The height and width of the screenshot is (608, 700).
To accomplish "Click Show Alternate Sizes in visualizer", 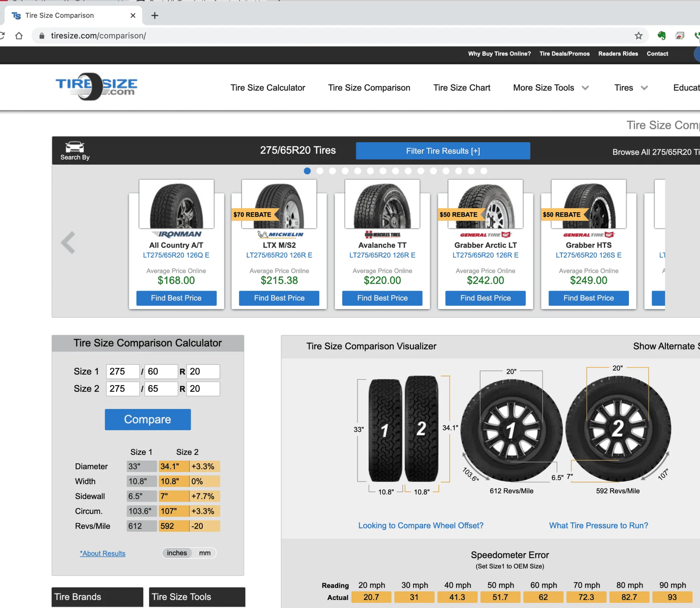I will point(666,346).
